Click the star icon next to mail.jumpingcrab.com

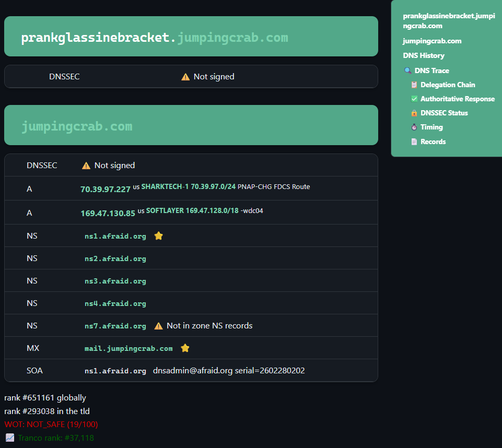click(185, 348)
